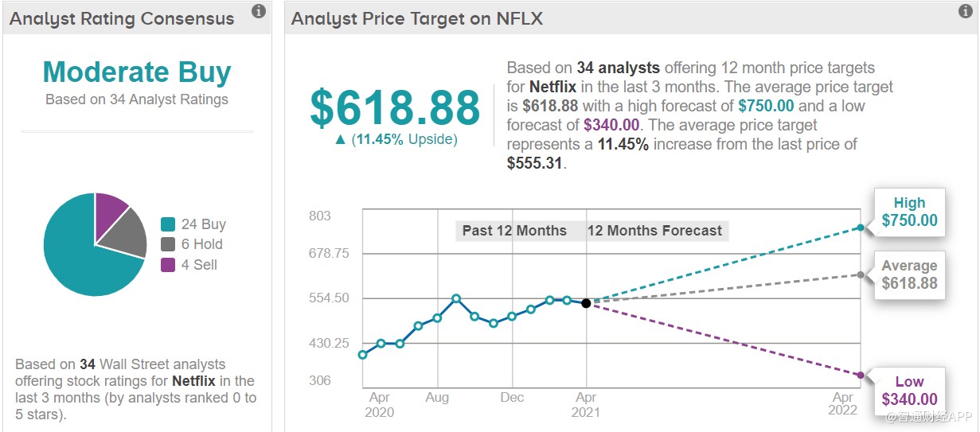Viewport: 980px width, 432px height.
Task: Click the purple Sell legend swatch
Action: pos(168,265)
